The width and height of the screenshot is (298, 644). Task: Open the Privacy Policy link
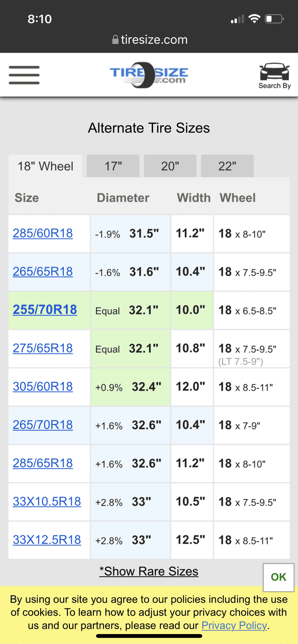[234, 625]
